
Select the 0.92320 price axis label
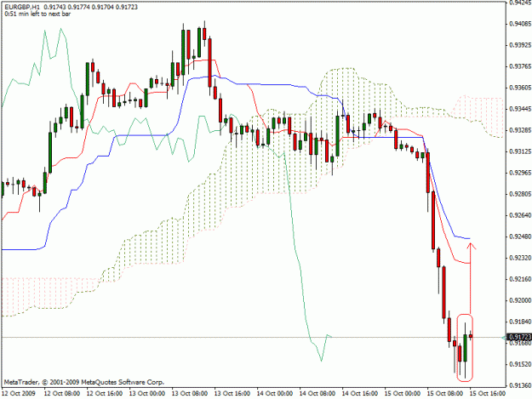click(x=520, y=258)
